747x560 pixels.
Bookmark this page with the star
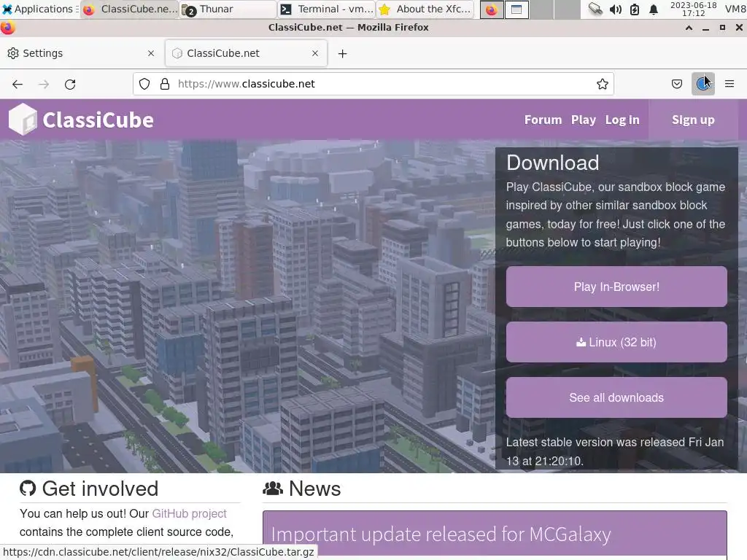pyautogui.click(x=602, y=85)
